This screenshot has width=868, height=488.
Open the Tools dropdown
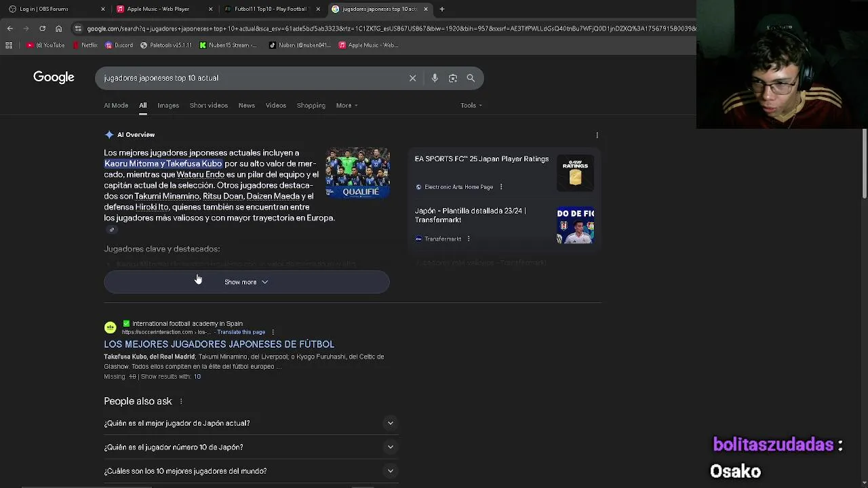tap(471, 105)
